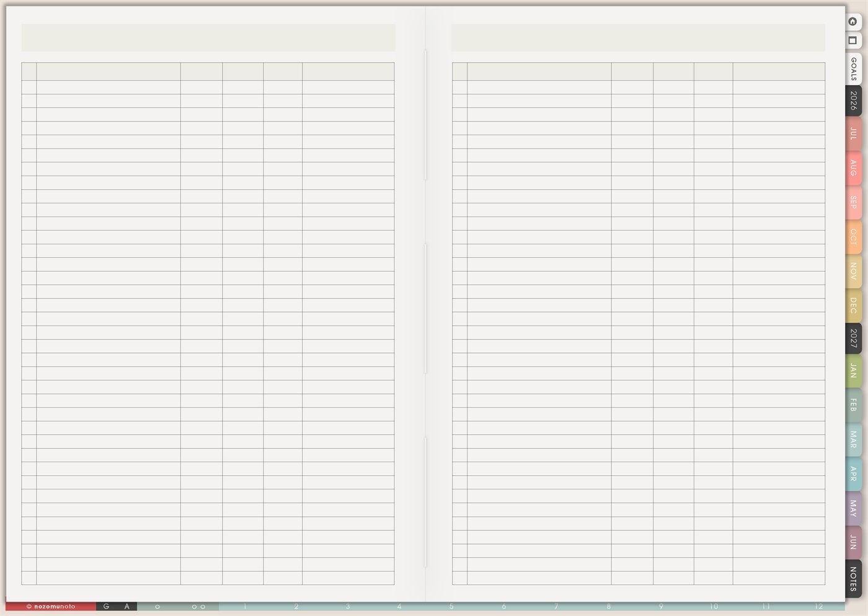Open the NOTES side tab
868x616 pixels.
(853, 579)
